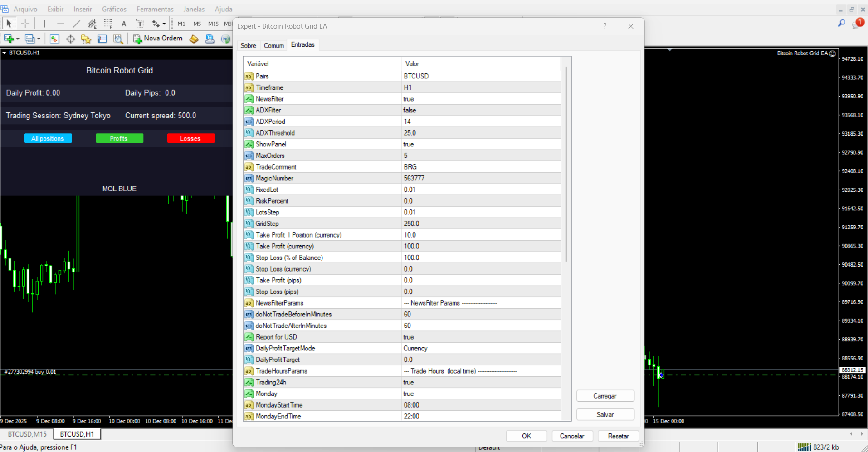Select the crosshair cursor tool
This screenshot has height=452, width=868.
[x=25, y=24]
